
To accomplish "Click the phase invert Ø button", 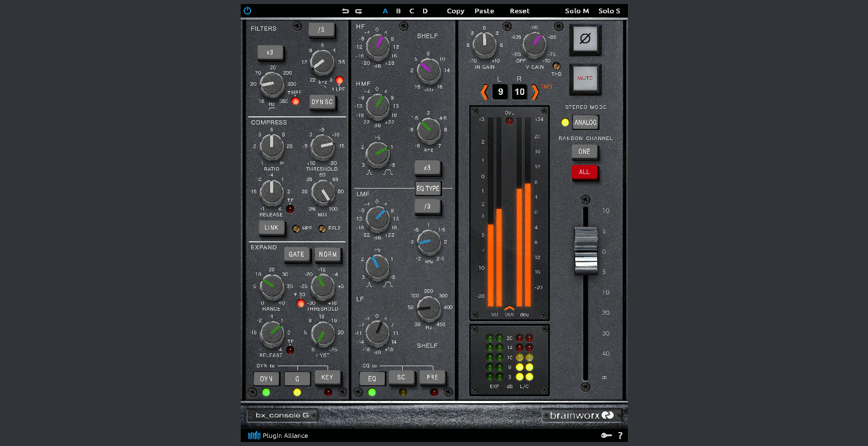I will click(585, 39).
